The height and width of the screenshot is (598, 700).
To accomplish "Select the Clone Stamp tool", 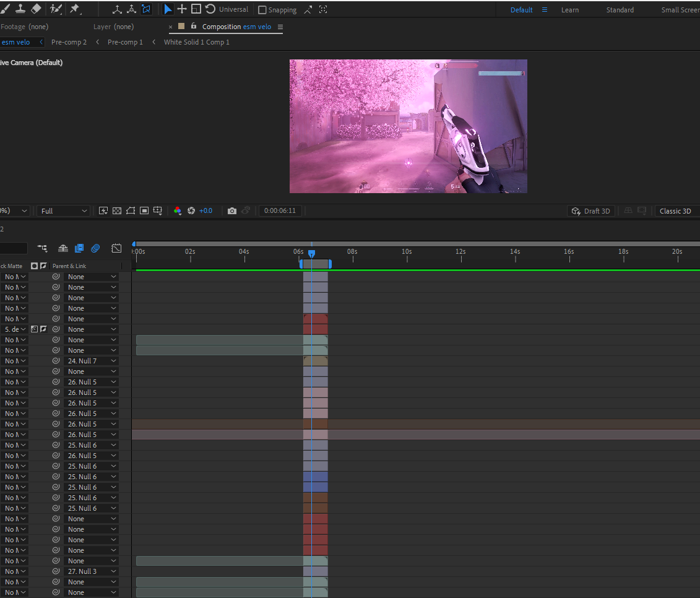I will 20,9.
